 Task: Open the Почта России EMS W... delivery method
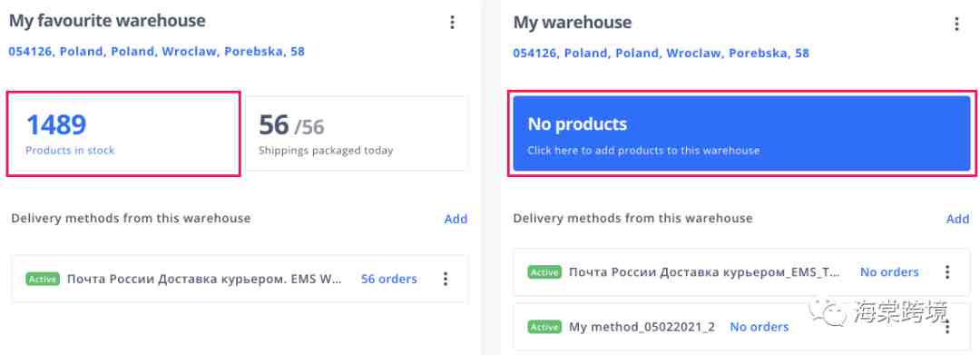204,279
